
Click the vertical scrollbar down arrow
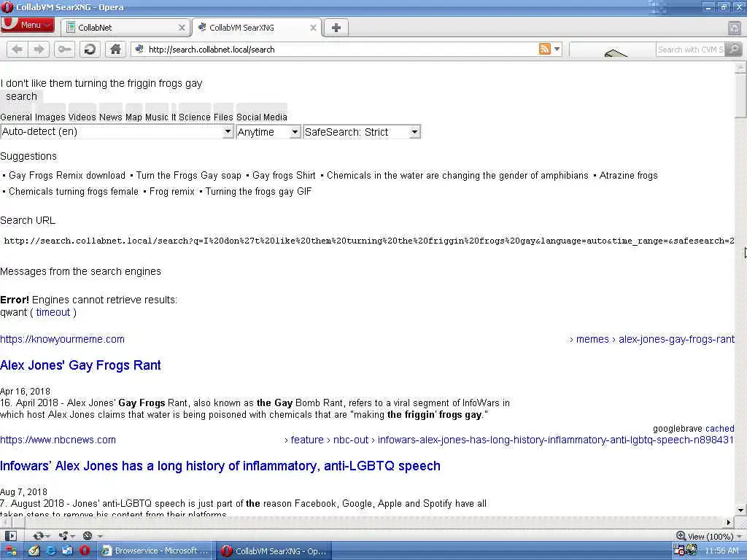(740, 510)
